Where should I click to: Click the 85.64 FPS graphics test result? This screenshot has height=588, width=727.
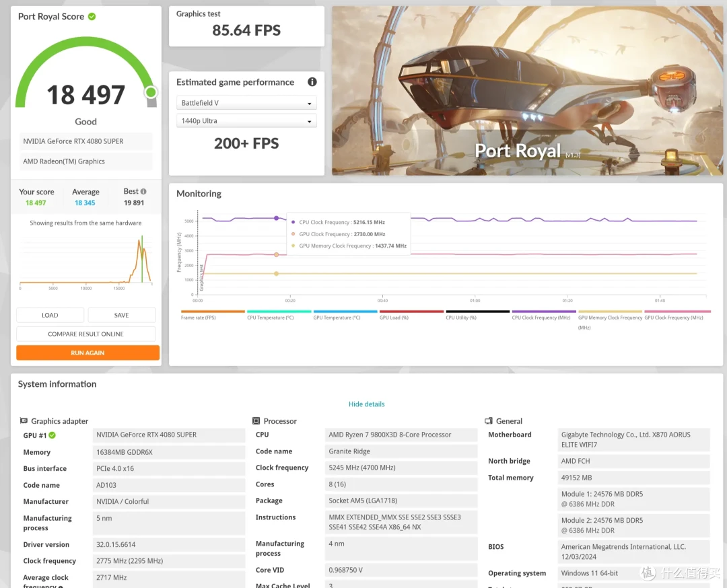[x=246, y=30]
